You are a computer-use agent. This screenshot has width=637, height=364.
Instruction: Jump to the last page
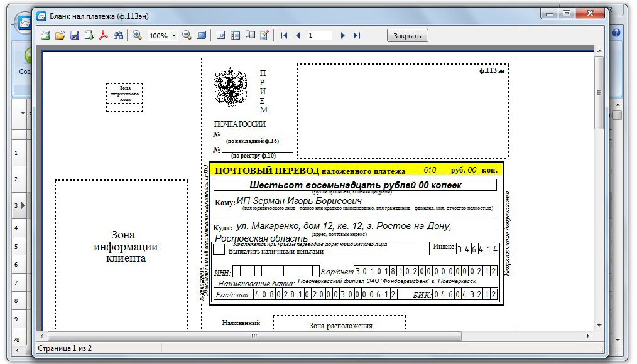pyautogui.click(x=357, y=35)
